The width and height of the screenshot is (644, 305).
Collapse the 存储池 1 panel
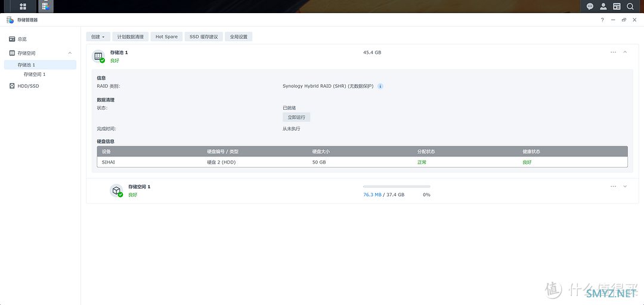coord(625,52)
